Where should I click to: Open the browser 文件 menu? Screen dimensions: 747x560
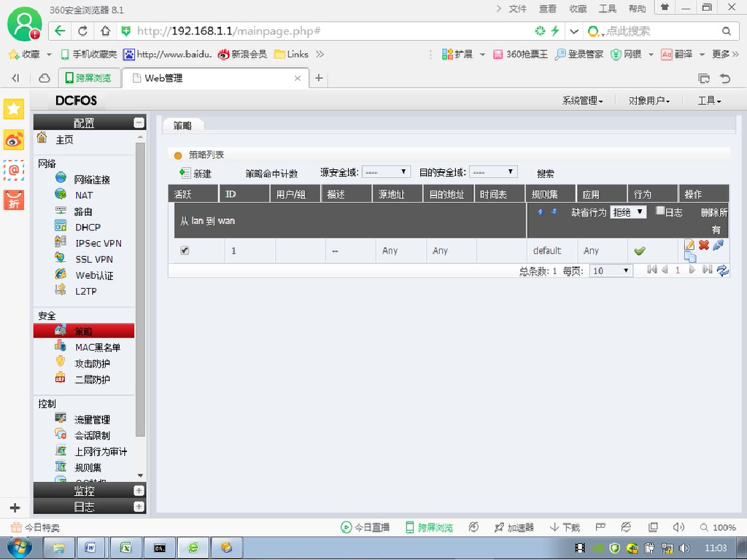tap(517, 9)
